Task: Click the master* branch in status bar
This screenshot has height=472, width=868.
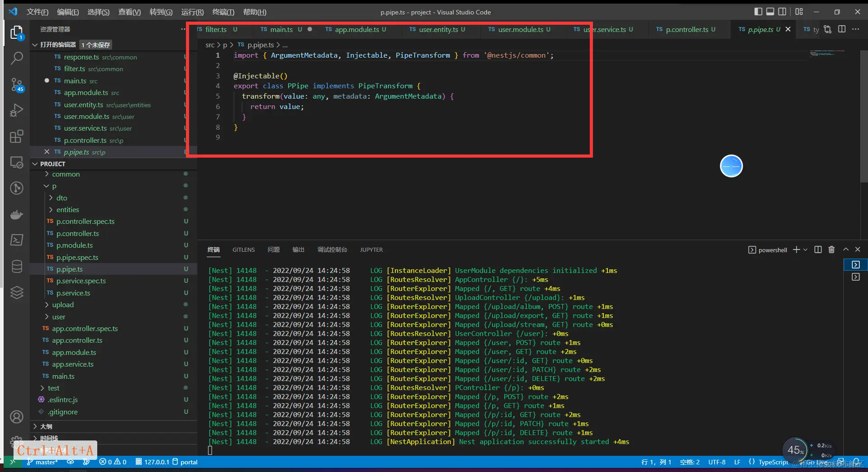Action: (x=42, y=462)
